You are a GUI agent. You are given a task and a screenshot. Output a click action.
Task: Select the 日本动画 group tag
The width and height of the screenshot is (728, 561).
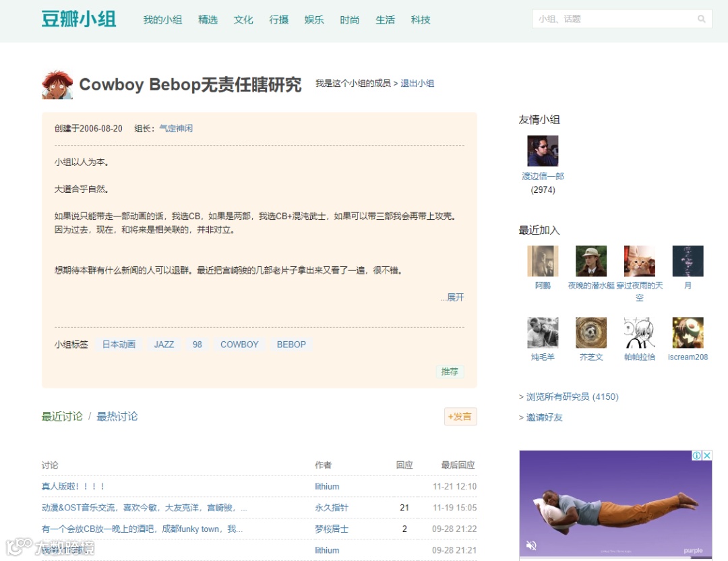click(x=119, y=344)
